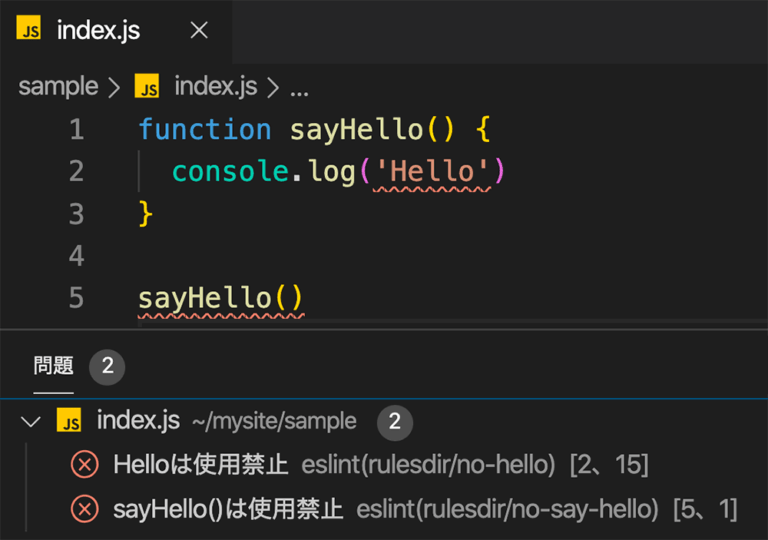Expand the breadcrumb ellipsis symbol list
The image size is (768, 540).
click(299, 91)
